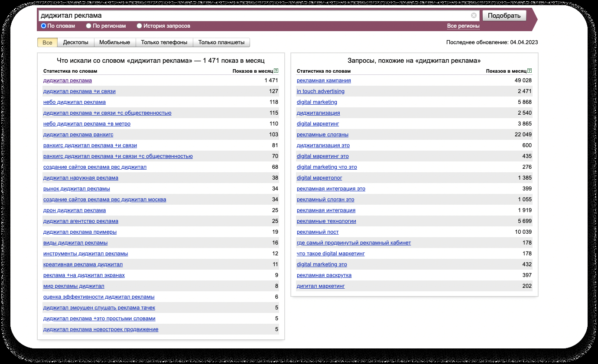The height and width of the screenshot is (364, 598).
Task: Switch to the 'Только телефоны' tab
Action: [x=164, y=42]
